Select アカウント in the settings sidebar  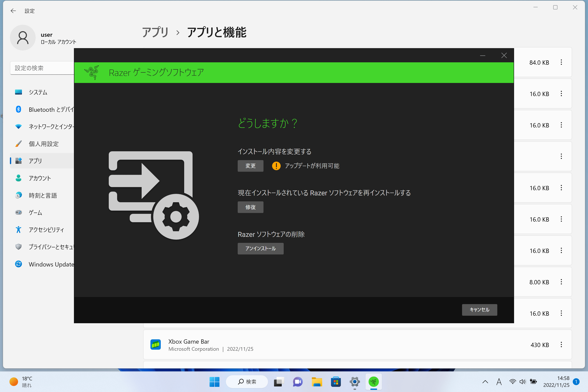[40, 178]
